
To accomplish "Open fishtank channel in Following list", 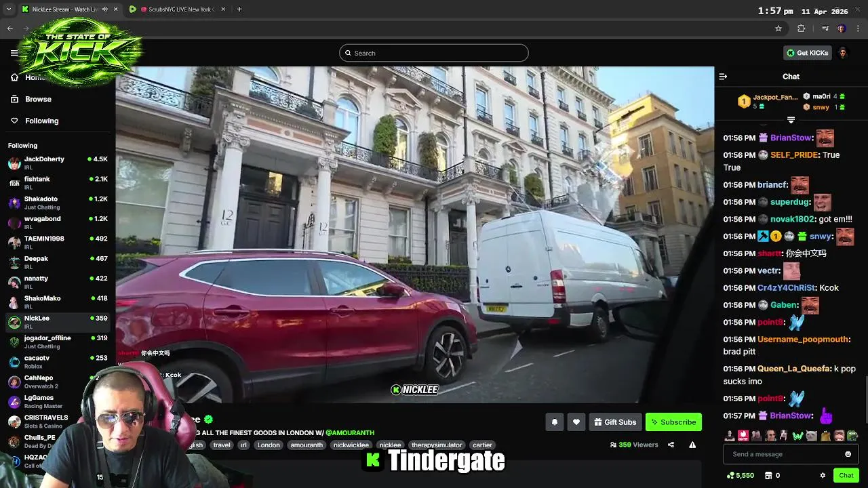I will coord(58,183).
